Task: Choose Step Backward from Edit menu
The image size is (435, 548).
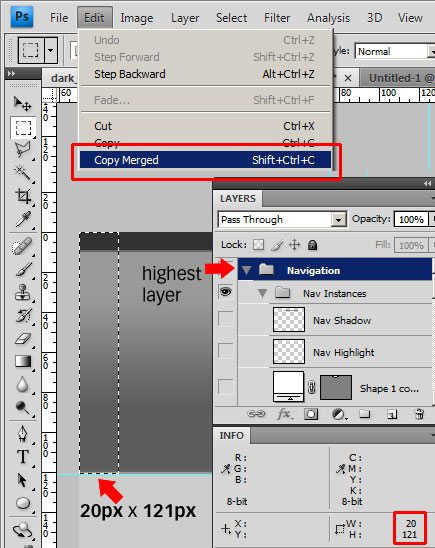Action: [205, 74]
